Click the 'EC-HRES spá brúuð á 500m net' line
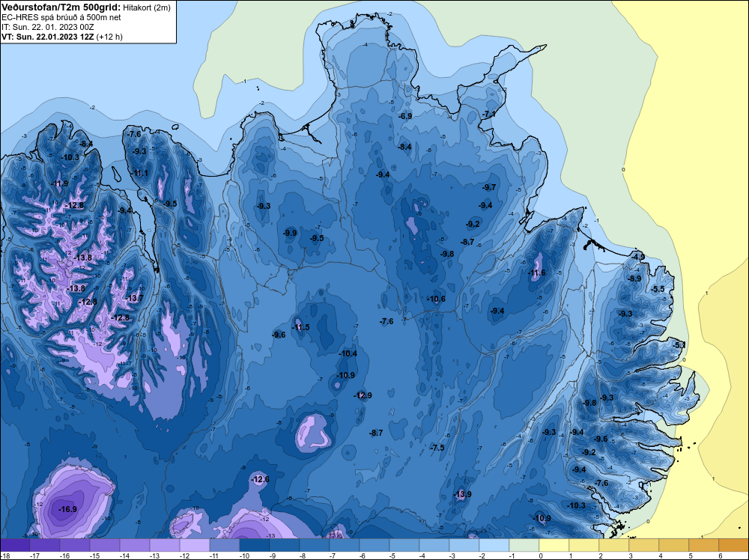749x560 pixels. [x=61, y=17]
